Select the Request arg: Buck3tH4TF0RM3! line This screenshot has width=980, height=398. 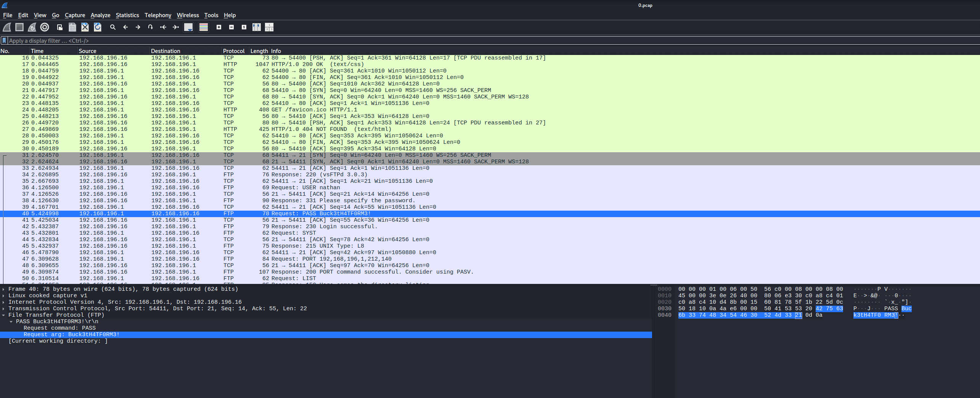[x=326, y=335]
